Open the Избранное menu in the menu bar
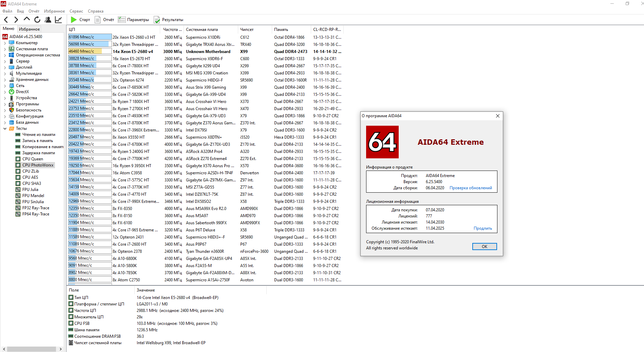Image resolution: width=644 pixels, height=352 pixels. tap(54, 11)
